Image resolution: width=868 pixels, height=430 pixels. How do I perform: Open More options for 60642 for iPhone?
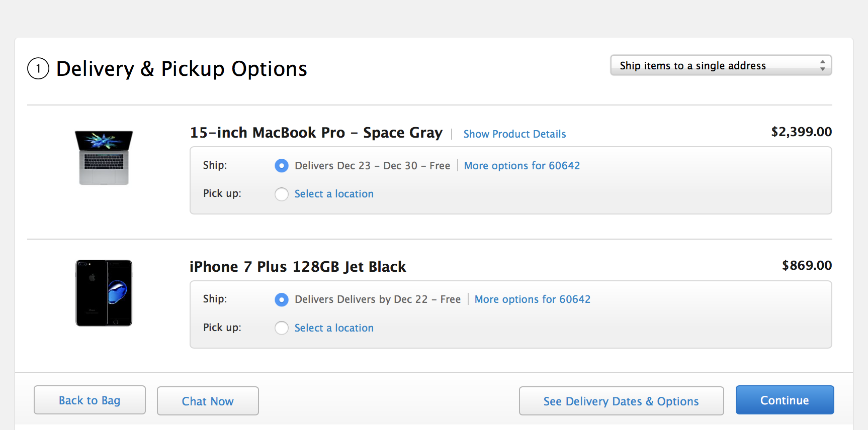(532, 299)
